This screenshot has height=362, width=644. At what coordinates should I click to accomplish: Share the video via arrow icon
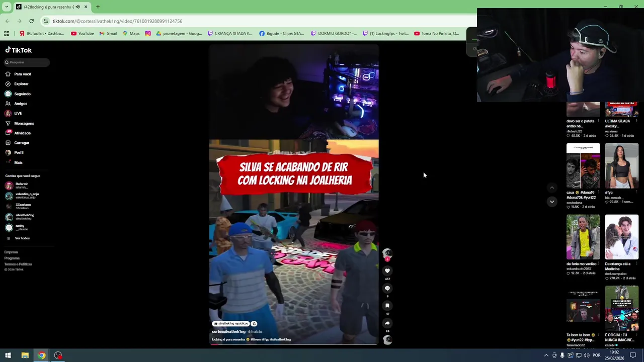tap(387, 323)
